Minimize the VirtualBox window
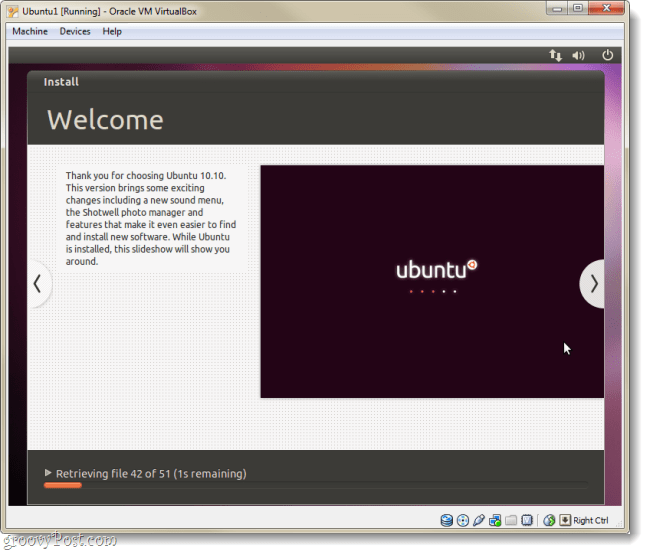650x554 pixels. (x=557, y=8)
